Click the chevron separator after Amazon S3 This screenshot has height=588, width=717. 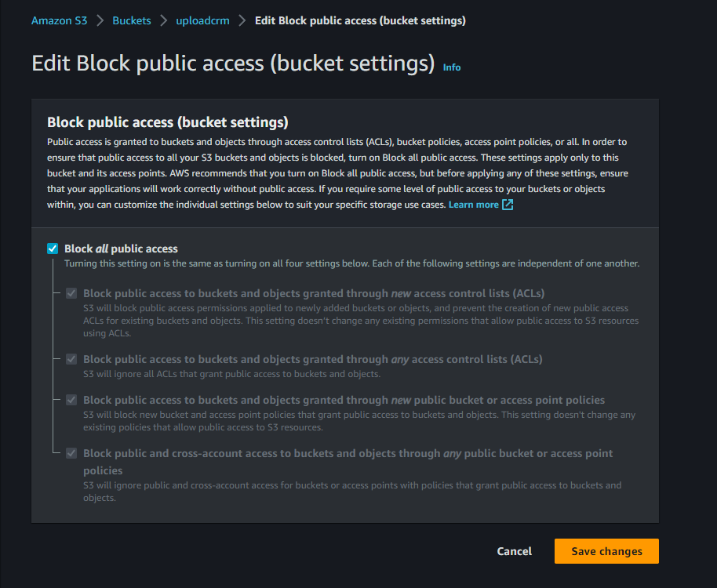click(100, 20)
